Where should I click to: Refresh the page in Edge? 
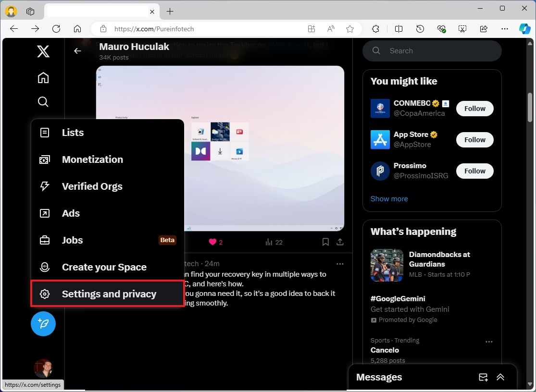(56, 29)
